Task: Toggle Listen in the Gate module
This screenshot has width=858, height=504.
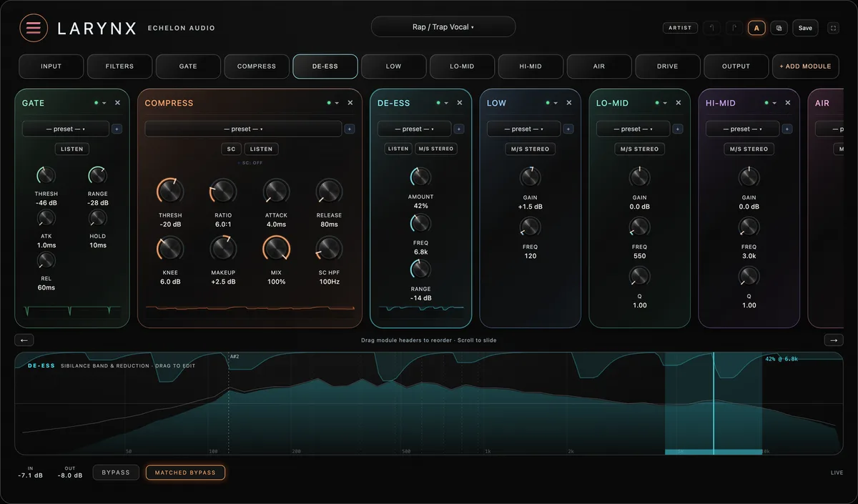Action: pyautogui.click(x=72, y=149)
